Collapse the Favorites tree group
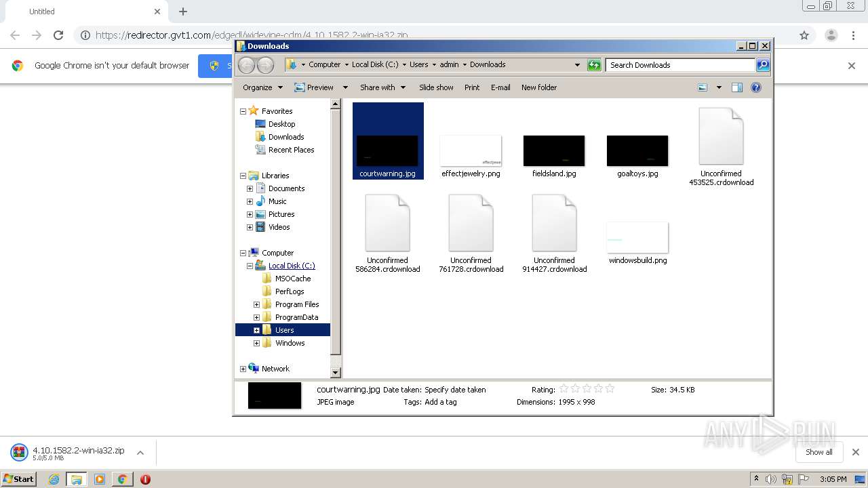Viewport: 868px width, 488px height. click(x=243, y=111)
